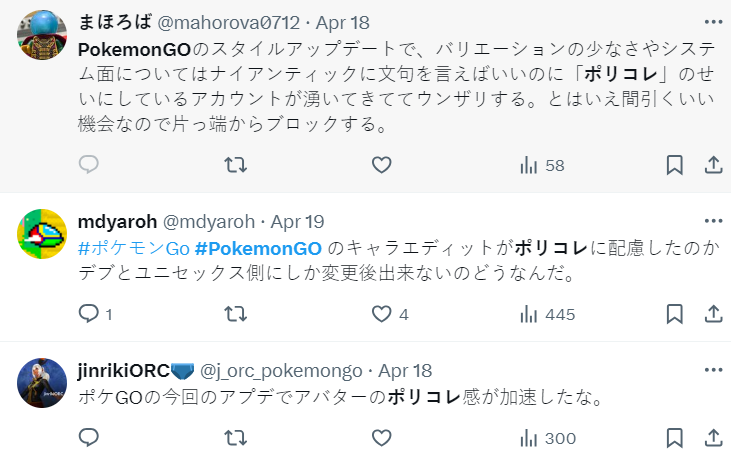Screen dimensions: 731x454
Task: Open mdyaroh's profile picture
Action: pyautogui.click(x=43, y=235)
